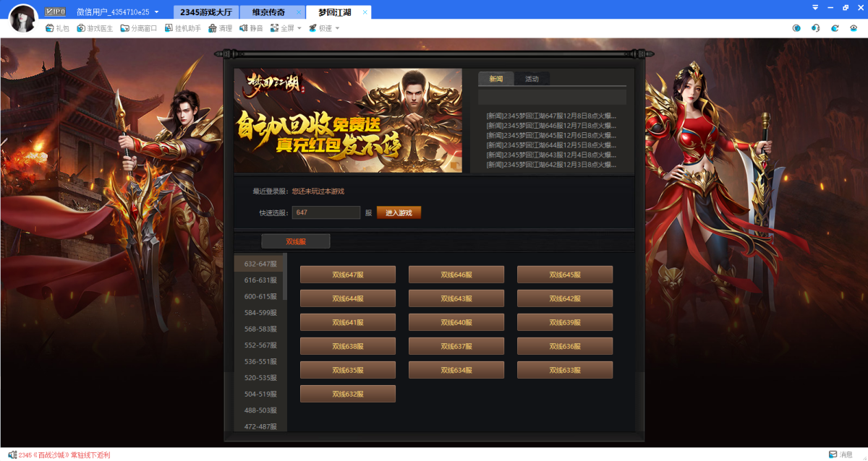Screen dimensions: 868x461
Task: Click 分离窗口 detach window icon
Action: click(x=138, y=28)
